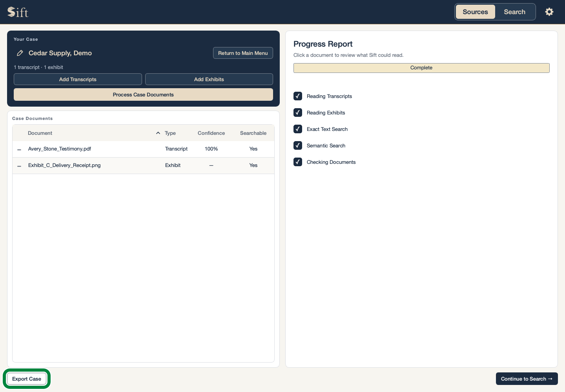This screenshot has height=392, width=565.
Task: Click Continue to Search button
Action: point(527,379)
